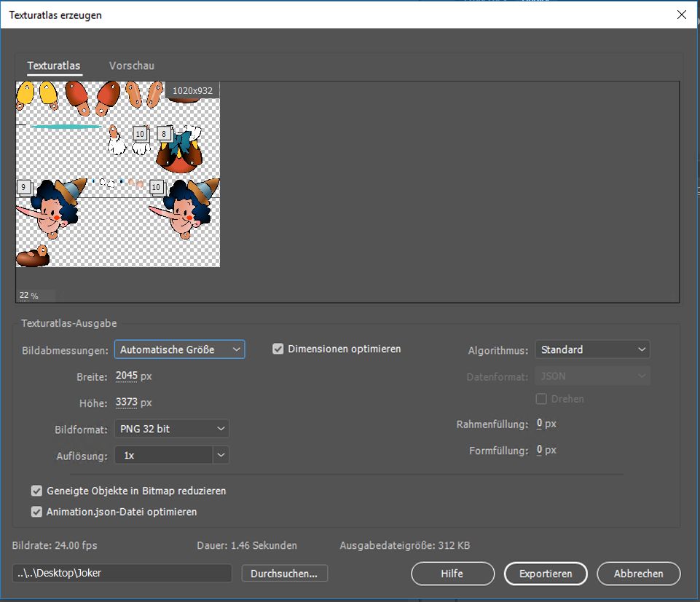
Task: Click the Breite value 2045
Action: [x=126, y=376]
